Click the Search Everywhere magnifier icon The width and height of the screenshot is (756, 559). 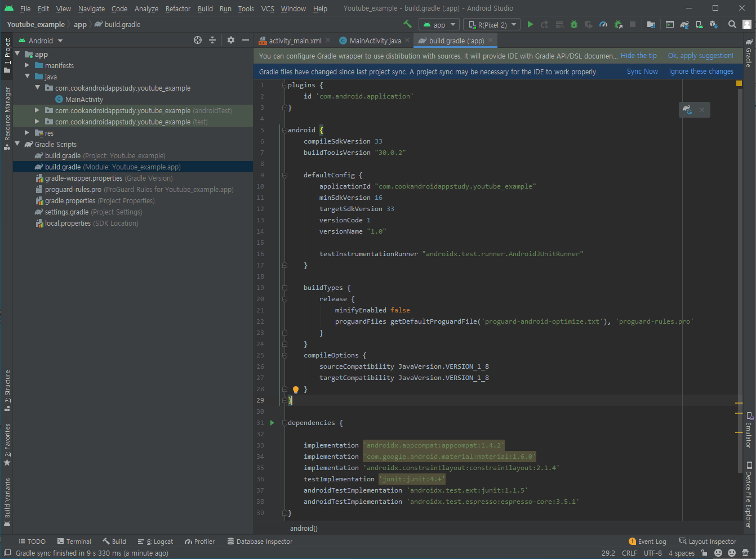click(732, 24)
